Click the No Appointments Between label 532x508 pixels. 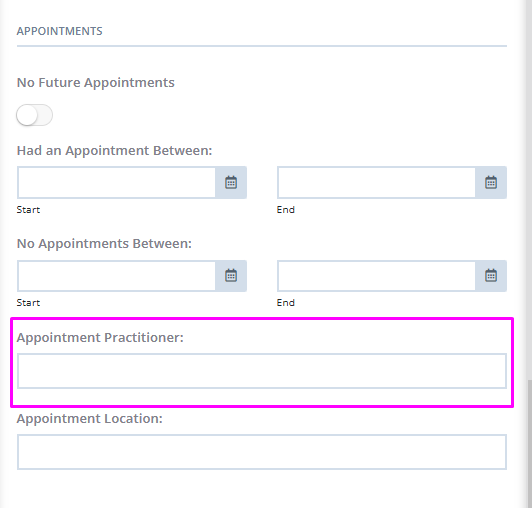(x=104, y=243)
